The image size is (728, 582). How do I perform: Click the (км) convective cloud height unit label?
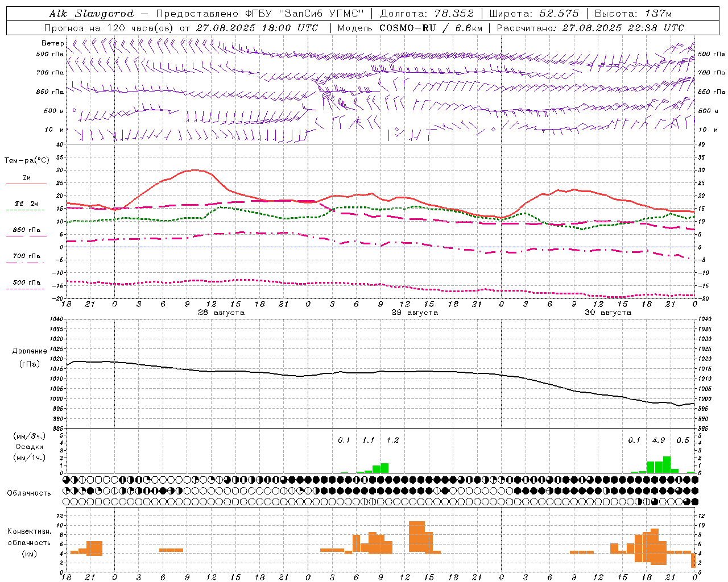click(30, 554)
